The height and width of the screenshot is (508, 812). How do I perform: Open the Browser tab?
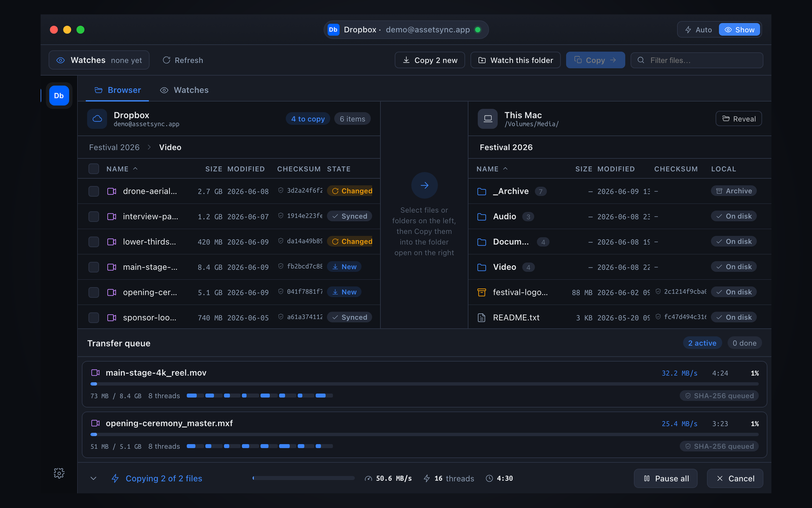pos(117,90)
